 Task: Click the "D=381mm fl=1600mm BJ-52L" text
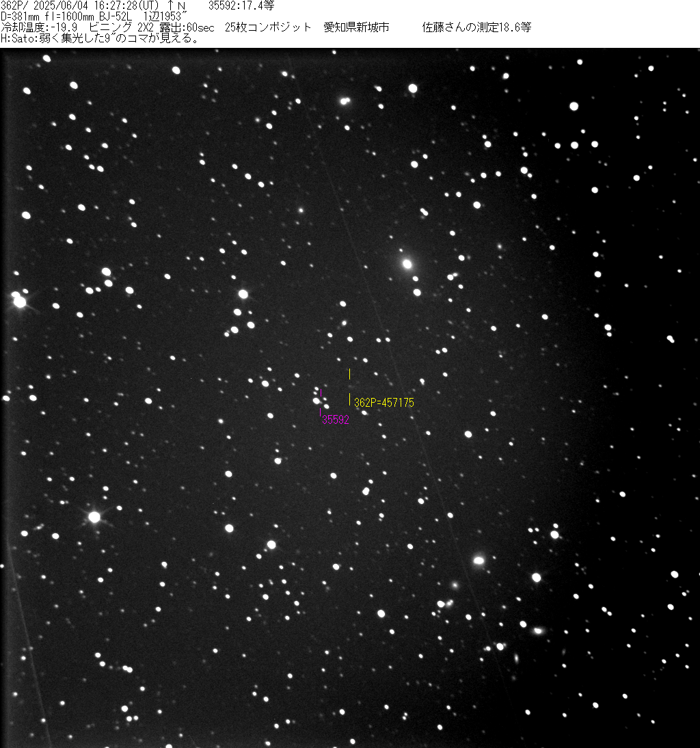pos(66,16)
